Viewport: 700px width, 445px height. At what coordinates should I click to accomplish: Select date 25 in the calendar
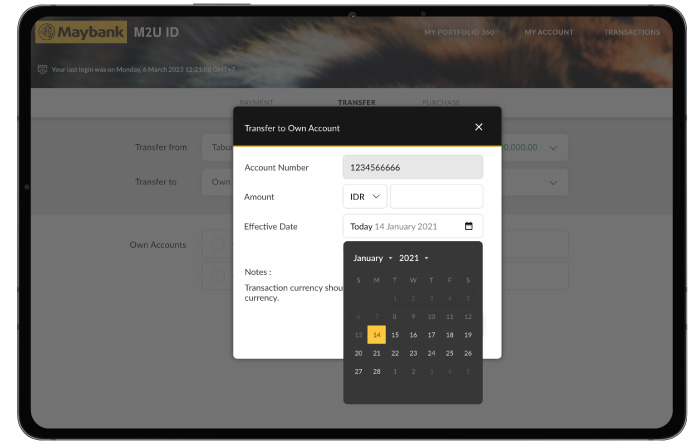[x=450, y=353]
